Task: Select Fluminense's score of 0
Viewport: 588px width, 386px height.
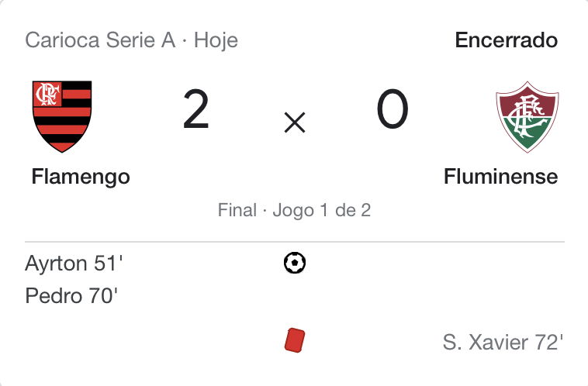Action: [x=393, y=109]
